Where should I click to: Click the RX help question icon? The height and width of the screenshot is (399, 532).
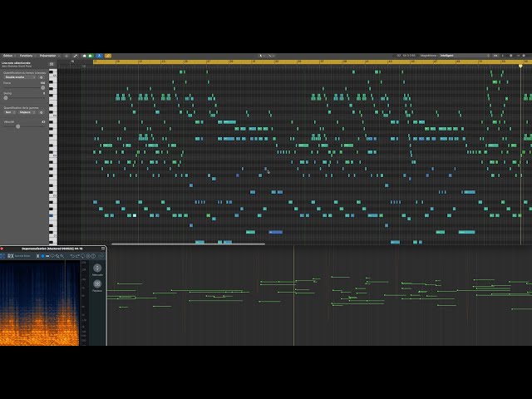(93, 256)
